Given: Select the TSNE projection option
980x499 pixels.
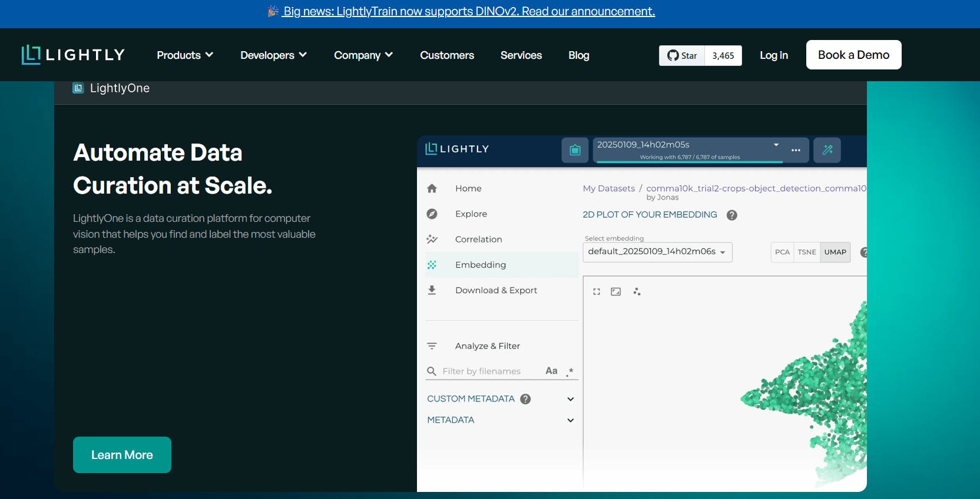Looking at the screenshot, I should (807, 252).
